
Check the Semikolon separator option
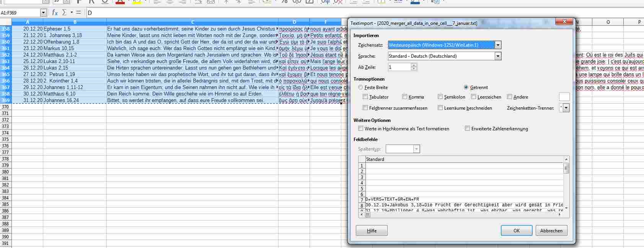pos(440,97)
